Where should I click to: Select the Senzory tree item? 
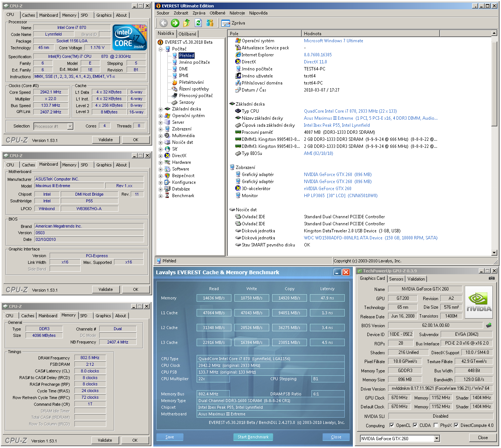(x=187, y=102)
